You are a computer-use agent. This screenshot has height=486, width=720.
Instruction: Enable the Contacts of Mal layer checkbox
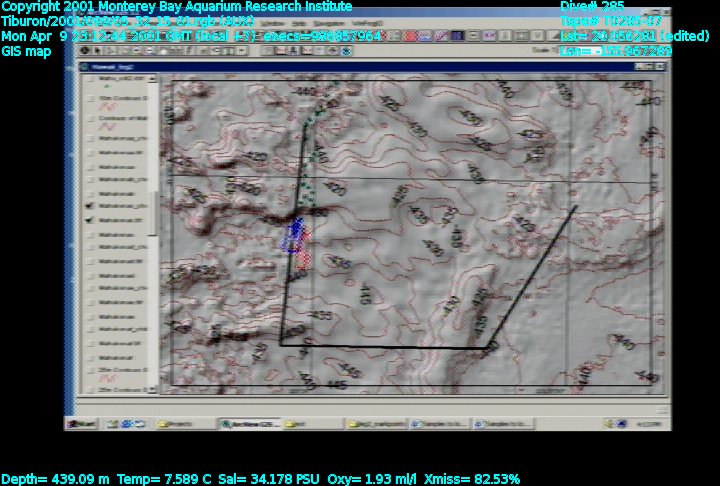pyautogui.click(x=91, y=119)
